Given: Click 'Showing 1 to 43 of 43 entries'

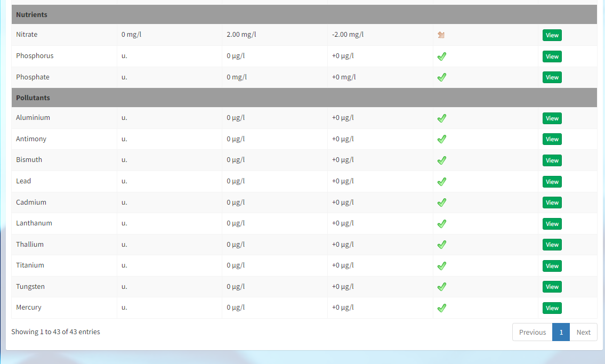Looking at the screenshot, I should coord(55,331).
